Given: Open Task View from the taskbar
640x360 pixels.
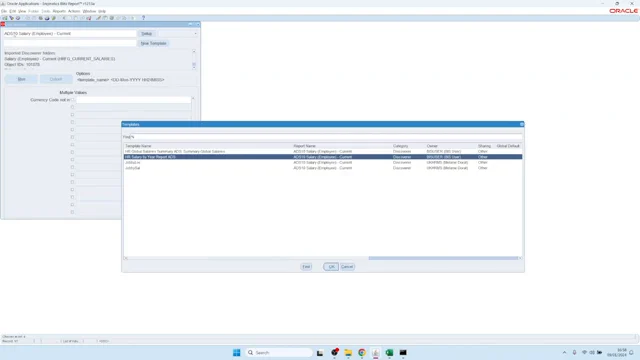Looking at the screenshot, I should [x=320, y=353].
